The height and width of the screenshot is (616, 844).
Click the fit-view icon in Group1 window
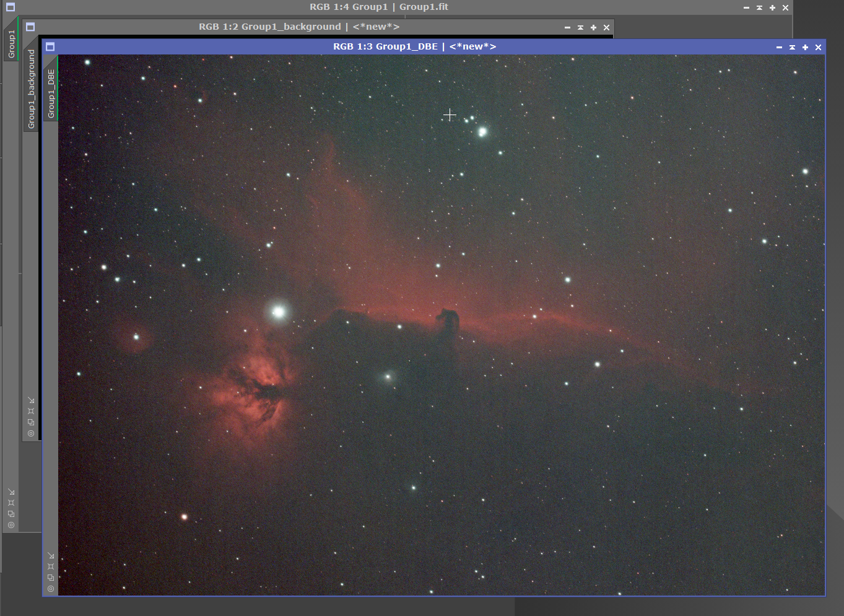point(11,503)
